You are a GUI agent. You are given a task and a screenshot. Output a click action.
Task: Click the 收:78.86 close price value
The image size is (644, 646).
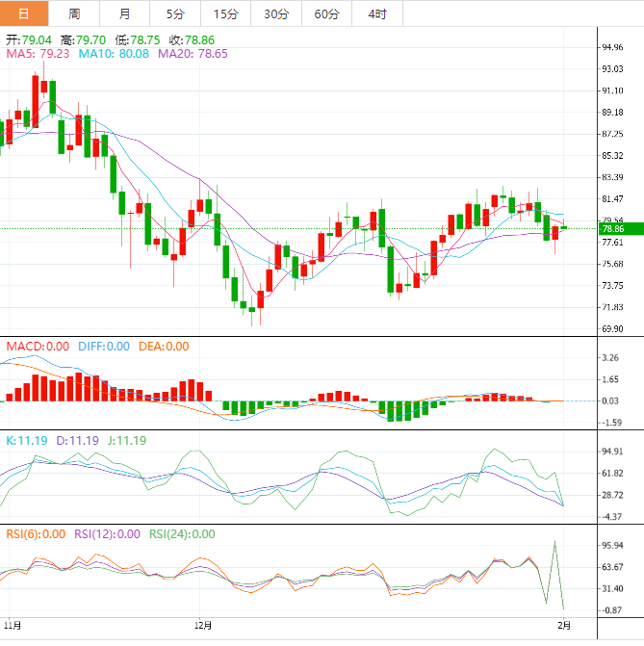192,40
